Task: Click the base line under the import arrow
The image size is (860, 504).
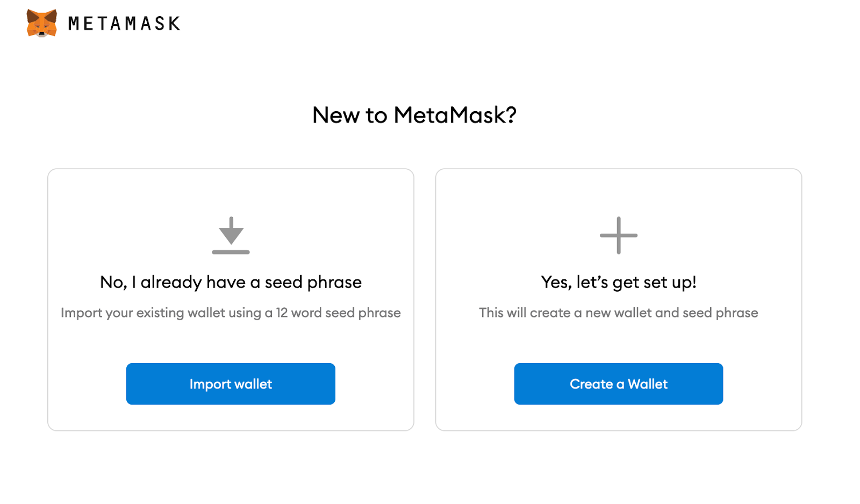Action: pos(231,252)
